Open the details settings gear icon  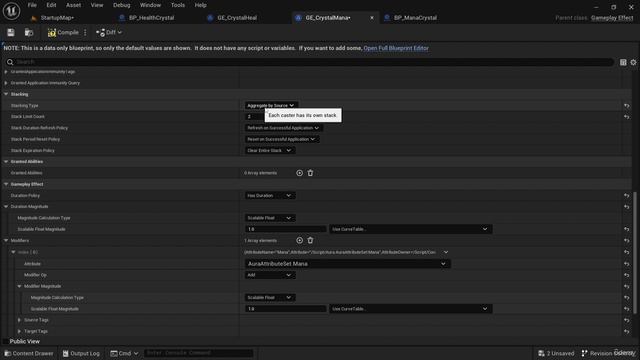pos(633,62)
